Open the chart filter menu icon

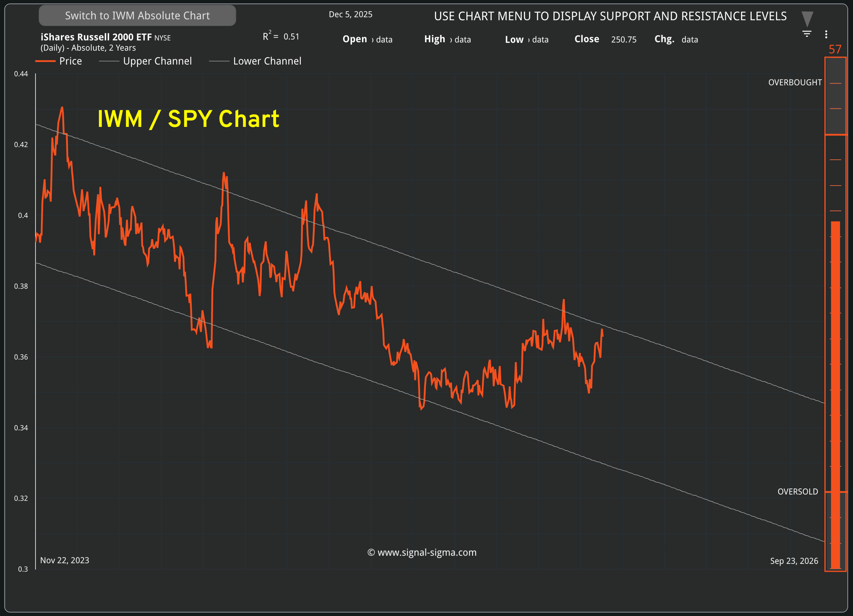pyautogui.click(x=807, y=34)
